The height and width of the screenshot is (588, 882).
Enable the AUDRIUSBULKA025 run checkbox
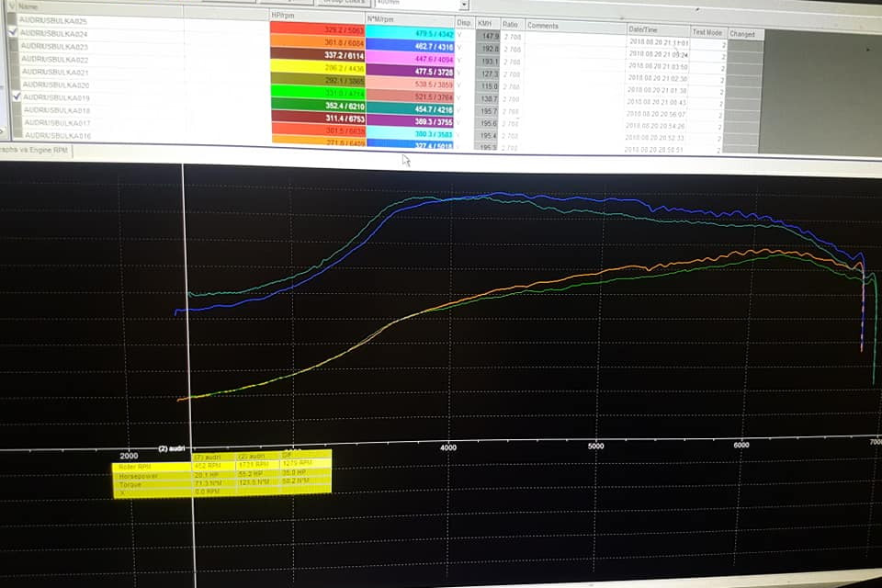coord(12,19)
